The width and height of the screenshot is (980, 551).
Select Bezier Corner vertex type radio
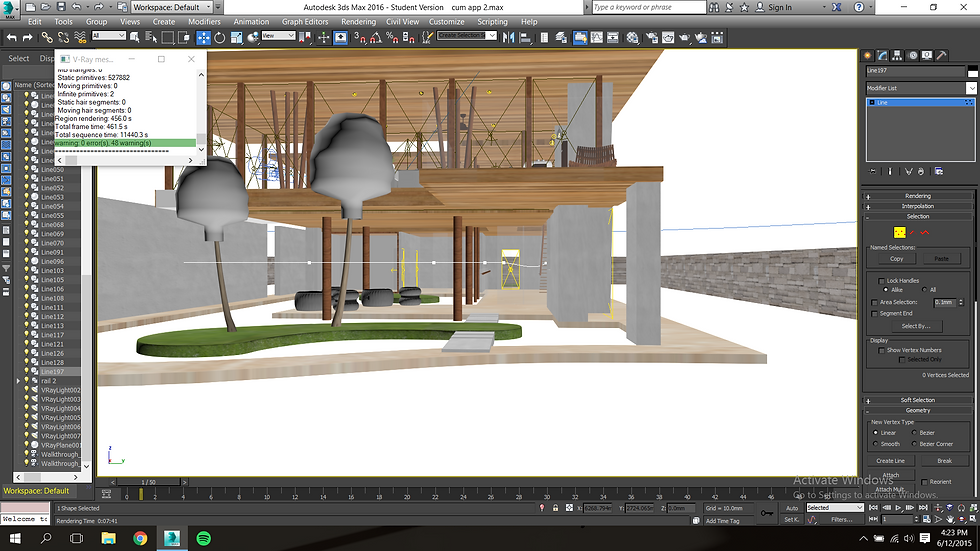point(914,444)
